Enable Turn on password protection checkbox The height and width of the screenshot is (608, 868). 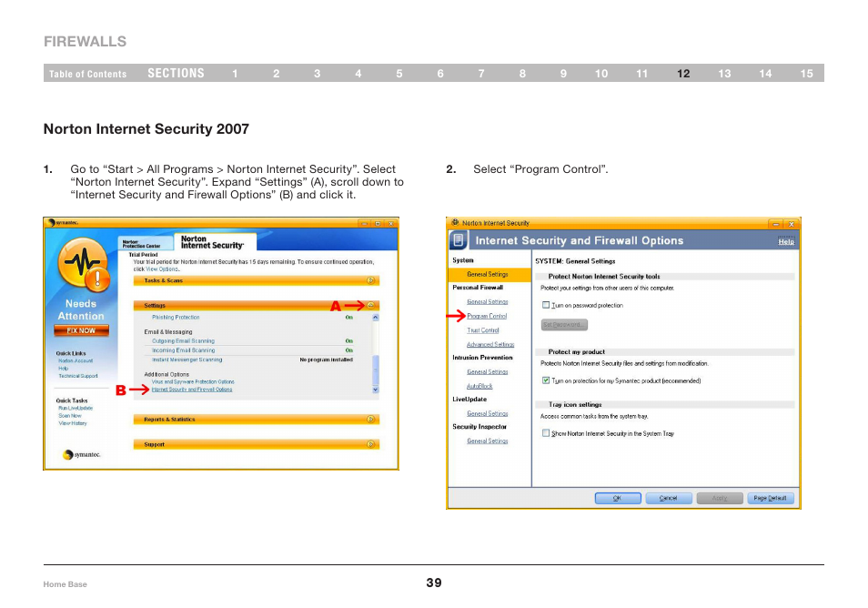pos(546,305)
